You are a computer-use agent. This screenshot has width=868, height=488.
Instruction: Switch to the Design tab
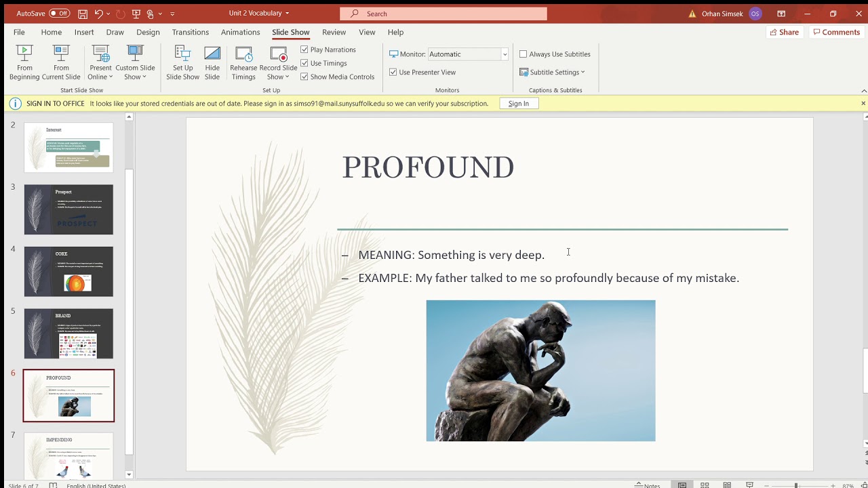[x=148, y=32]
